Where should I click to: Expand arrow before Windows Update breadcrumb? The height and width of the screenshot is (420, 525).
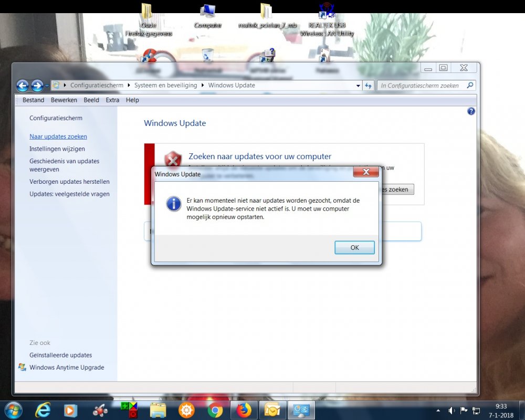click(203, 86)
